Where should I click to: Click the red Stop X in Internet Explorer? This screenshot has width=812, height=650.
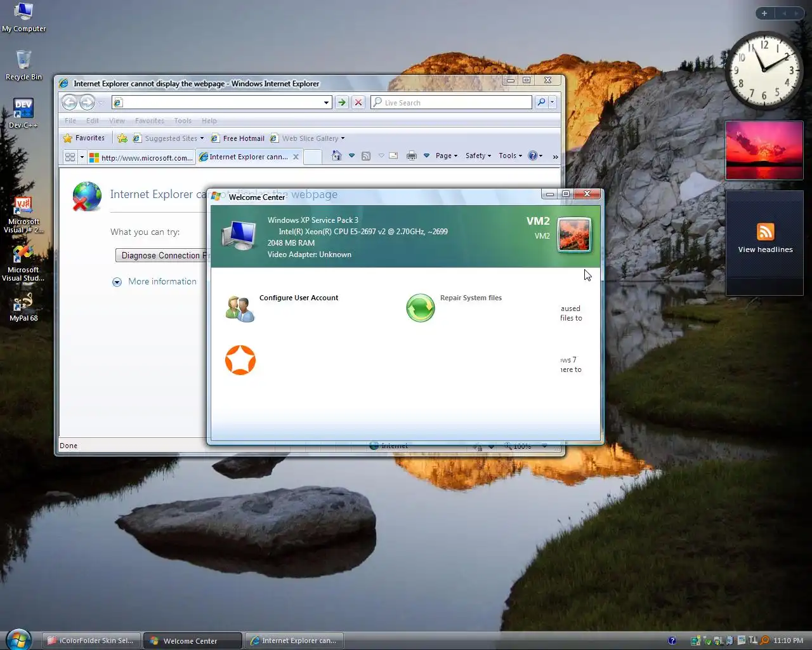pyautogui.click(x=358, y=102)
